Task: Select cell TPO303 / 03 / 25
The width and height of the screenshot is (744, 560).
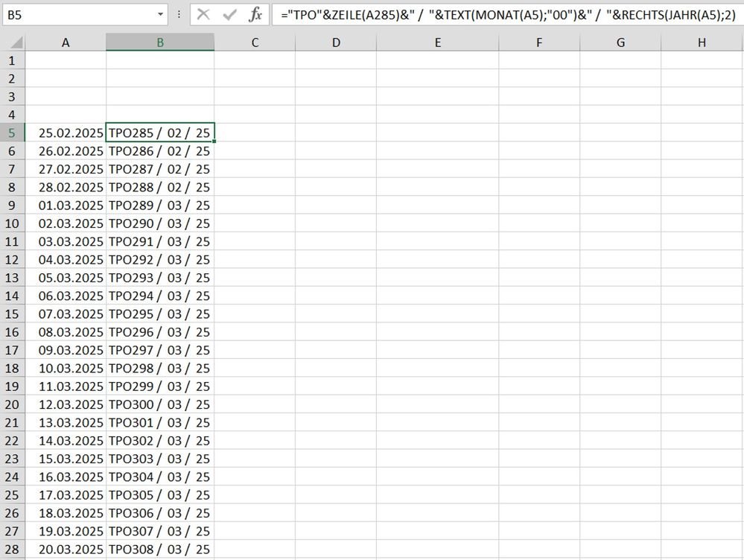Action: pyautogui.click(x=160, y=459)
